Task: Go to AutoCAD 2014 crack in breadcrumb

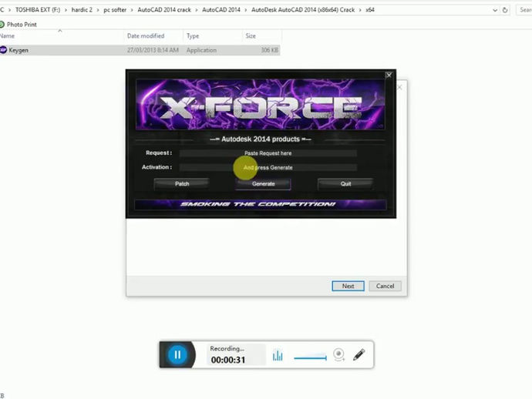Action: pos(164,10)
